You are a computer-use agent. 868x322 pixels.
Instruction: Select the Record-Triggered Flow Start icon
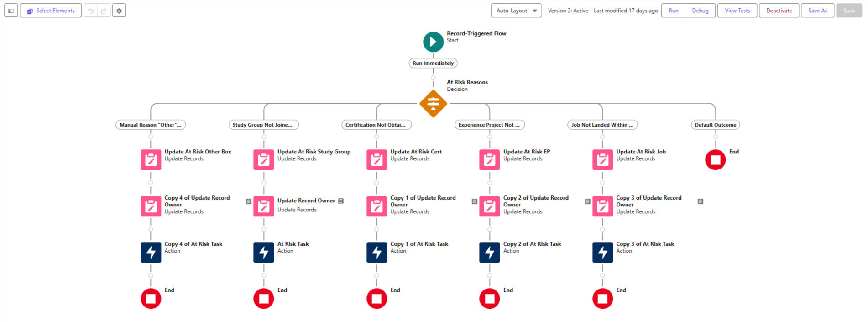(433, 42)
